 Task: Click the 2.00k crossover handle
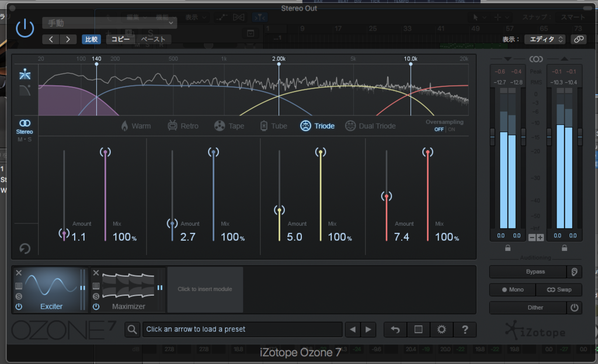tap(279, 64)
